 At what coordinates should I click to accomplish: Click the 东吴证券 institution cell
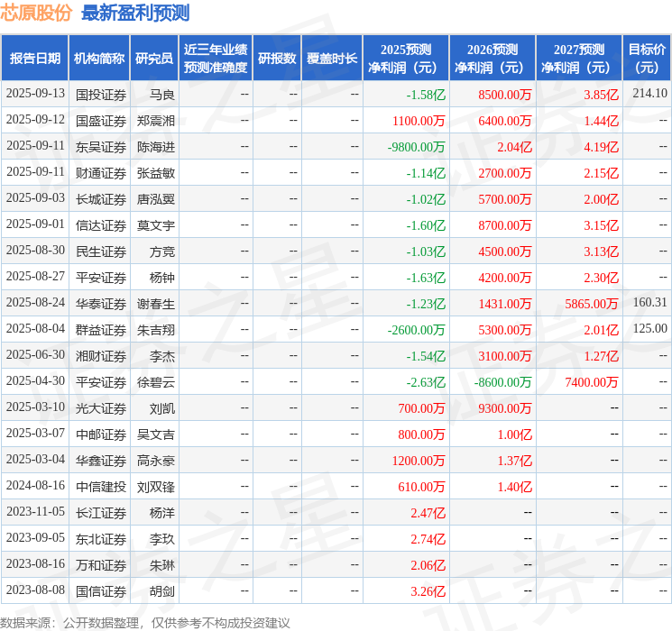point(101,146)
